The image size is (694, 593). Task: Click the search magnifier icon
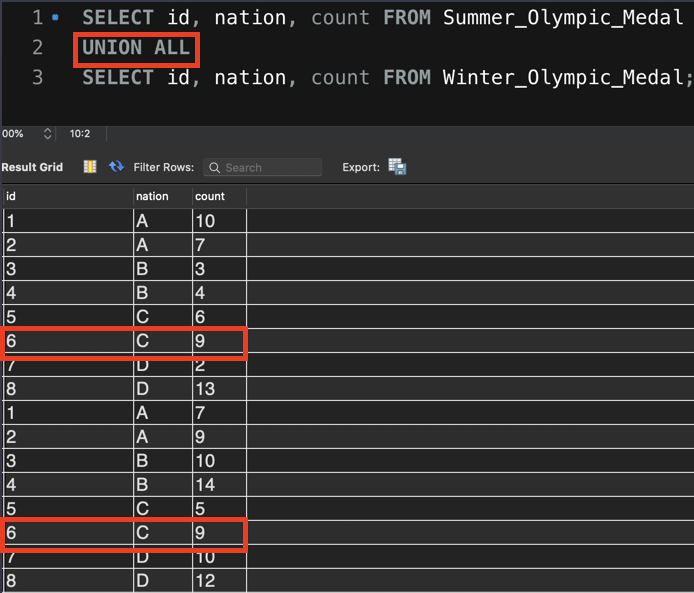tap(214, 168)
